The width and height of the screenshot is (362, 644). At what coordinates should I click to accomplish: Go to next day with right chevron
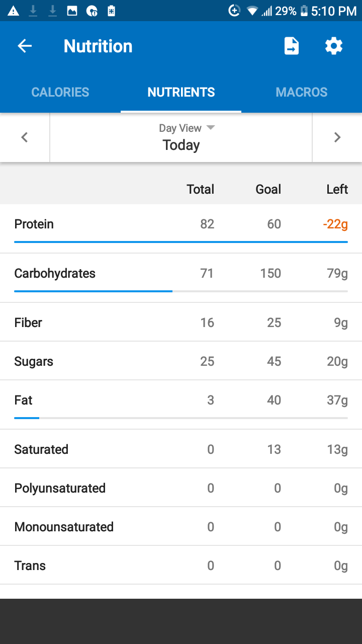(x=337, y=137)
